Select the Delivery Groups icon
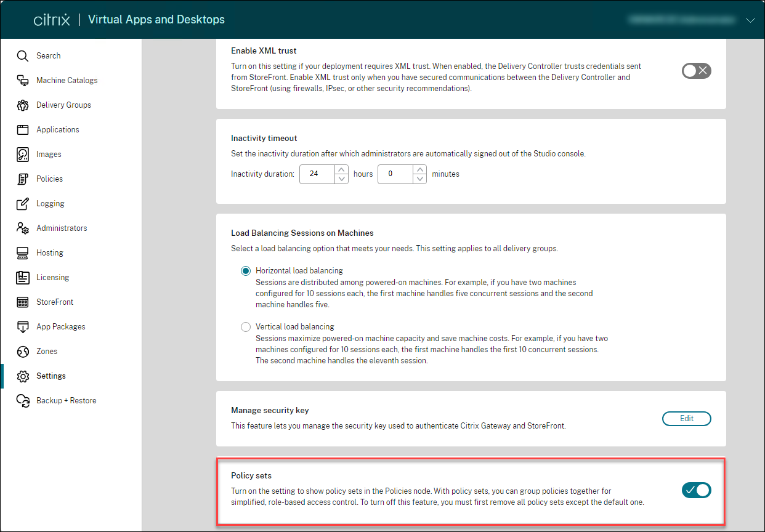The height and width of the screenshot is (532, 765). 23,105
